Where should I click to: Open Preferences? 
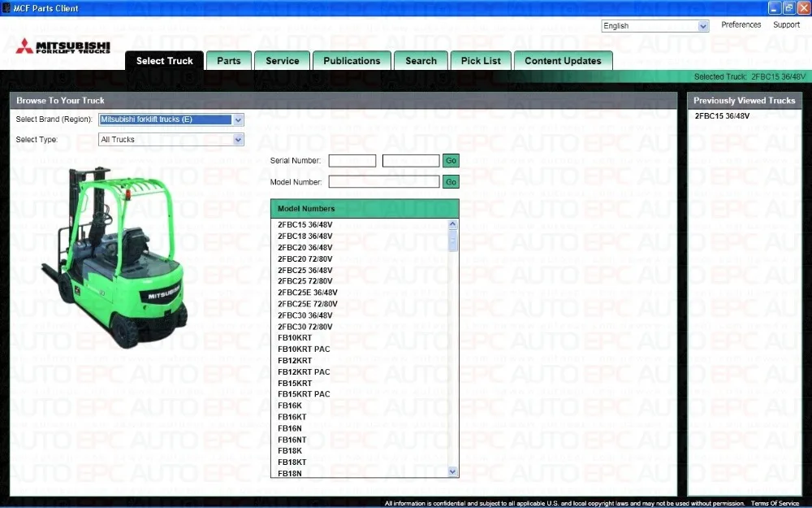point(741,25)
